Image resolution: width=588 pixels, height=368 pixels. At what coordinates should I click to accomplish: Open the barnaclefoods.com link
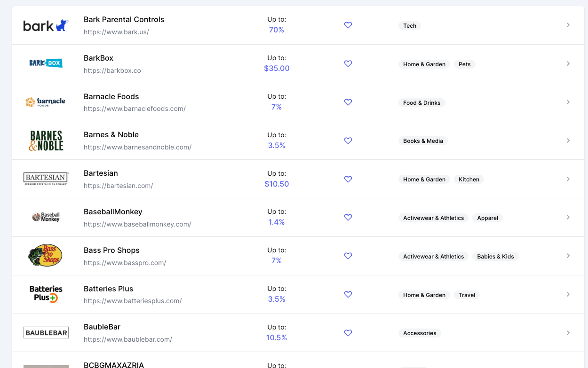coord(135,109)
